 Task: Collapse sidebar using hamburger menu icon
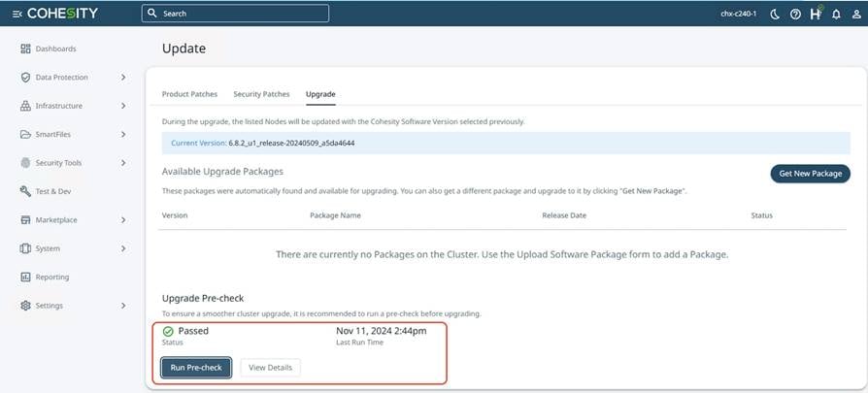point(17,14)
